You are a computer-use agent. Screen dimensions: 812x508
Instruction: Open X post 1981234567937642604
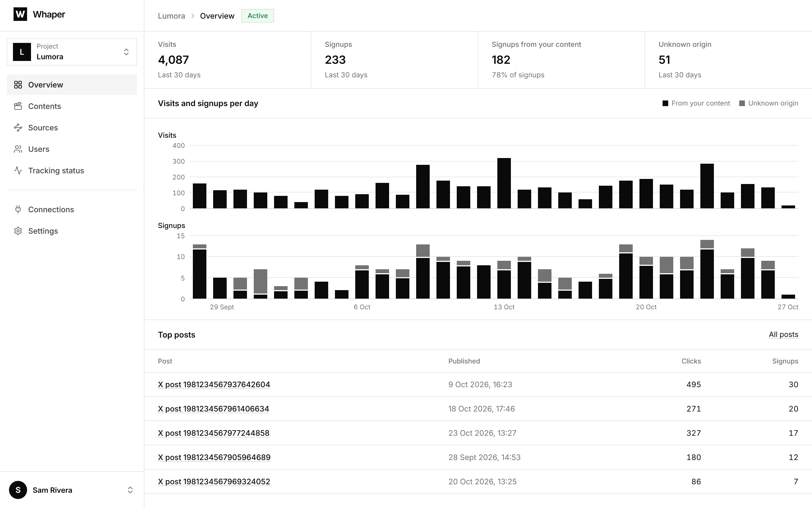pyautogui.click(x=214, y=384)
